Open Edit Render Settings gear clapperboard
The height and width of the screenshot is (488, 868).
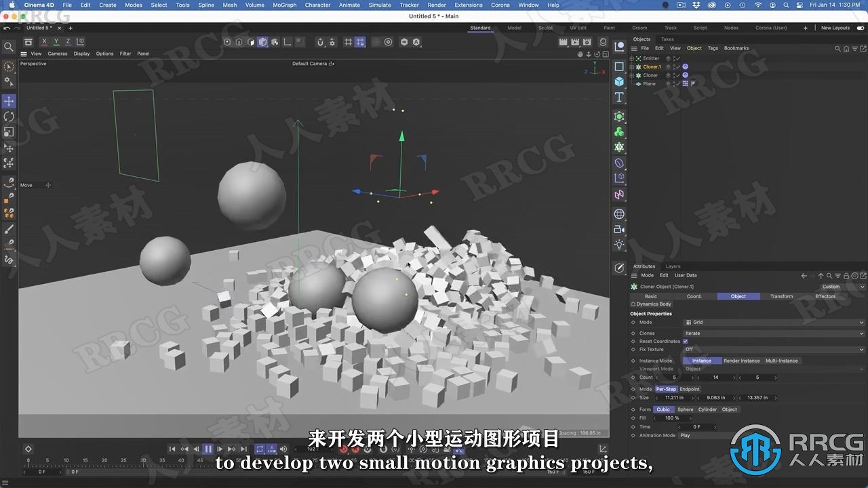589,42
